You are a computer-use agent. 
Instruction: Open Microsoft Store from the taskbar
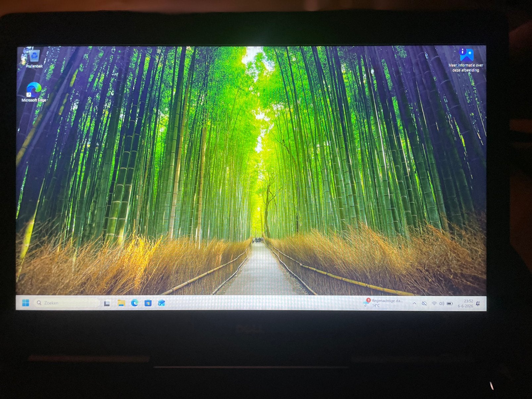148,303
